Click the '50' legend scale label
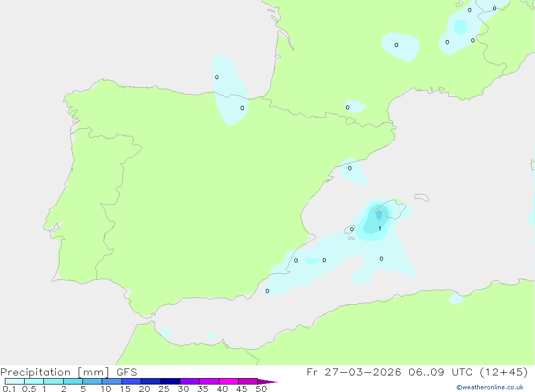Image resolution: width=535 pixels, height=392 pixels. pyautogui.click(x=262, y=389)
